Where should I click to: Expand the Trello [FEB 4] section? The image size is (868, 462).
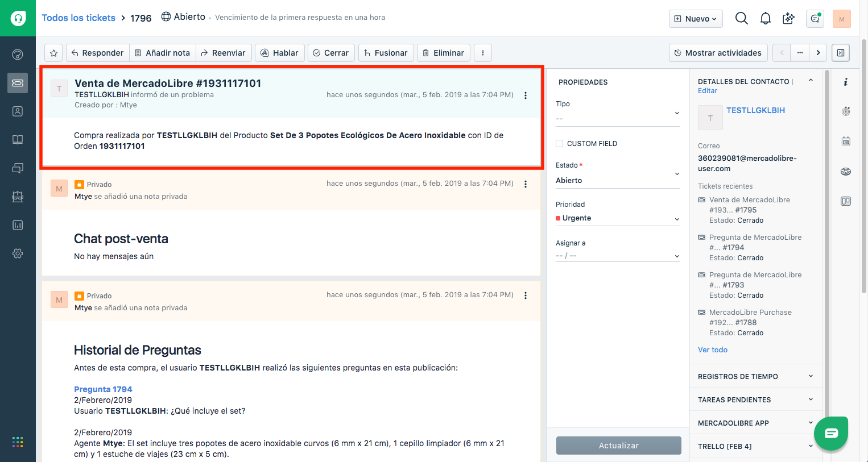756,446
